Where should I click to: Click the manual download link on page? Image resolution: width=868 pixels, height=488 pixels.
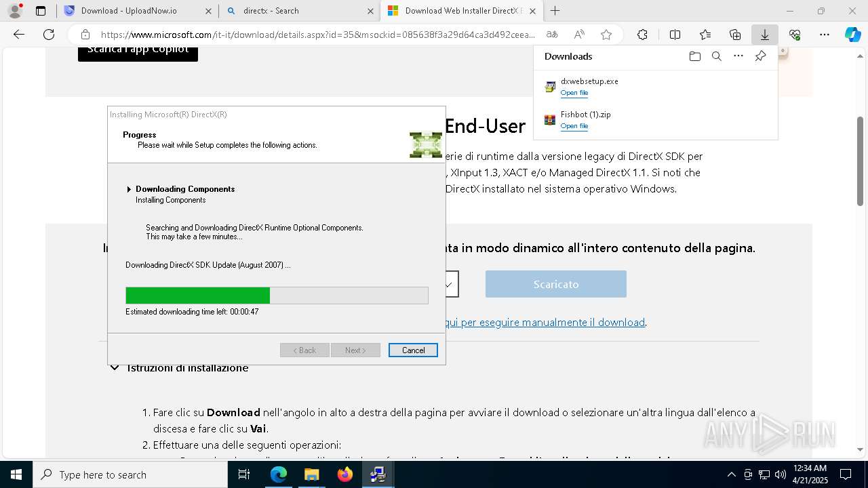546,322
